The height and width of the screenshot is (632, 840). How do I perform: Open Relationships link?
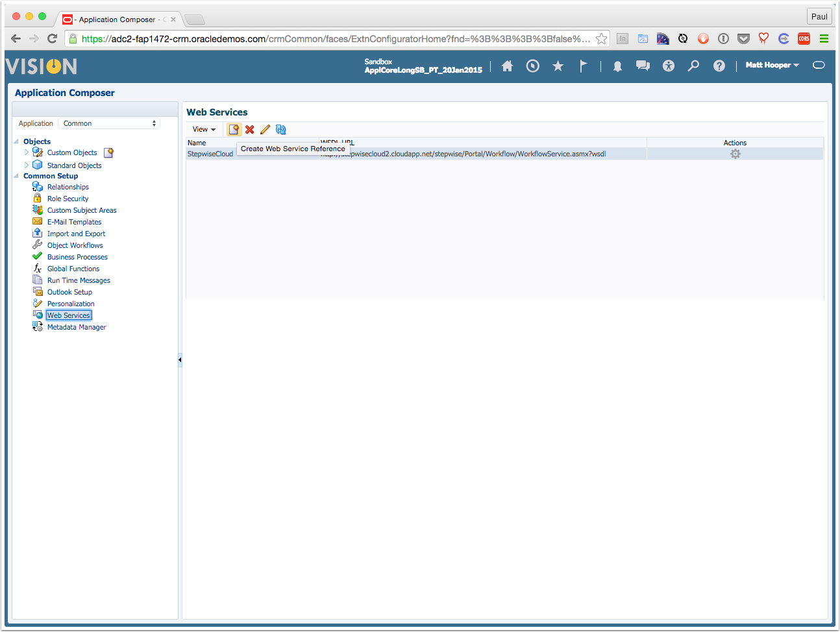click(x=68, y=187)
